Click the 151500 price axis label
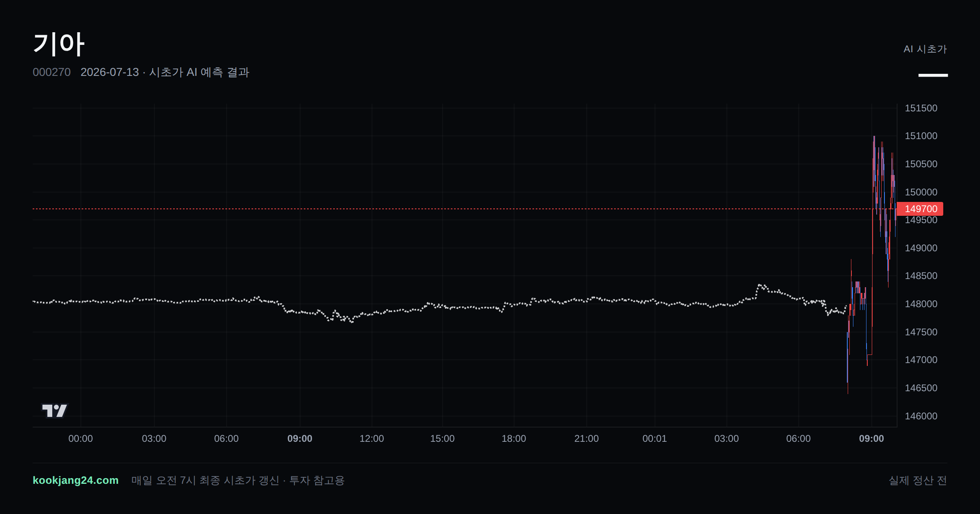Viewport: 980px width, 514px height. pyautogui.click(x=921, y=108)
